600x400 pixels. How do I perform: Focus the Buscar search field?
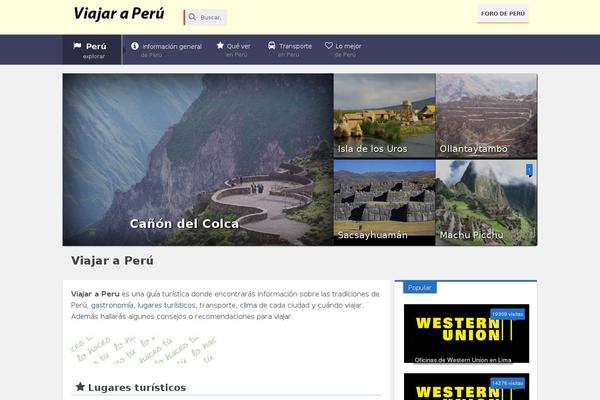(x=205, y=17)
